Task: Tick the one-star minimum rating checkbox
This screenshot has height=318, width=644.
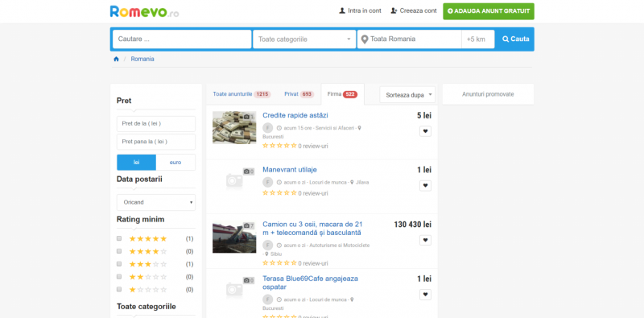Action: coord(119,289)
